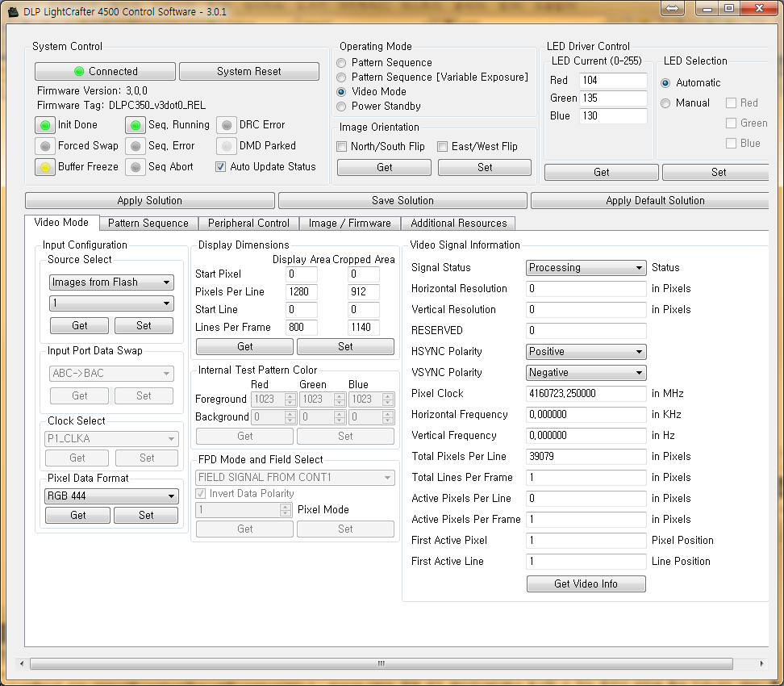Click Get under Image Orientation
This screenshot has height=686, width=784.
click(x=384, y=168)
